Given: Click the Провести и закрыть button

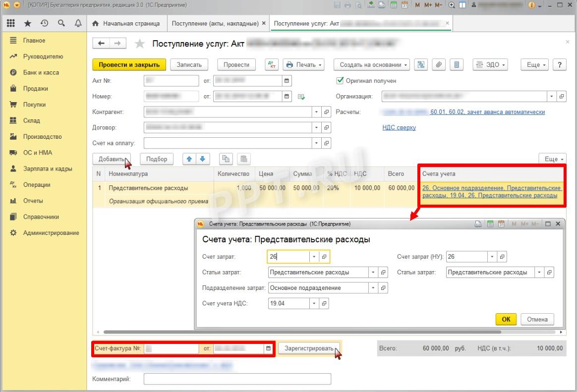Looking at the screenshot, I should point(129,65).
